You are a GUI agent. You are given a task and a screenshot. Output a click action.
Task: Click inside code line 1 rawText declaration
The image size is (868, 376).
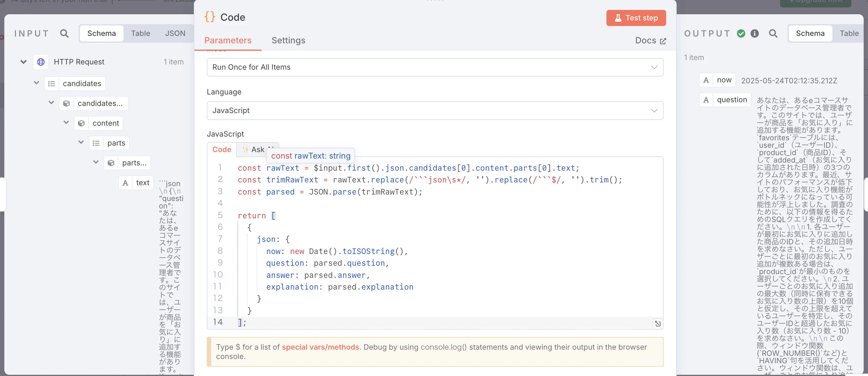pyautogui.click(x=408, y=168)
